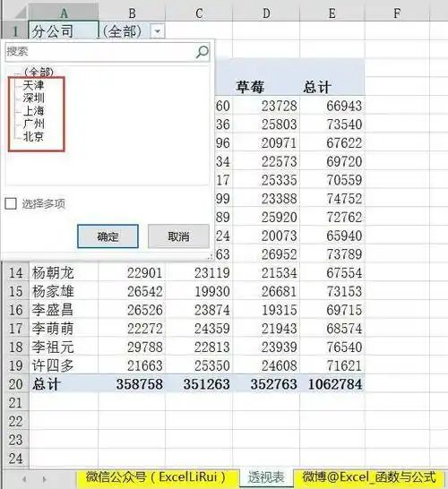The height and width of the screenshot is (489, 448).
Task: Select column B header
Action: (x=133, y=13)
